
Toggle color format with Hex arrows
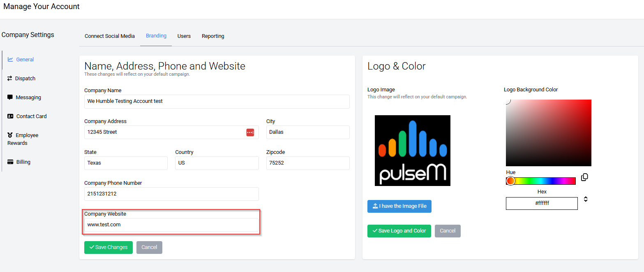point(586,199)
